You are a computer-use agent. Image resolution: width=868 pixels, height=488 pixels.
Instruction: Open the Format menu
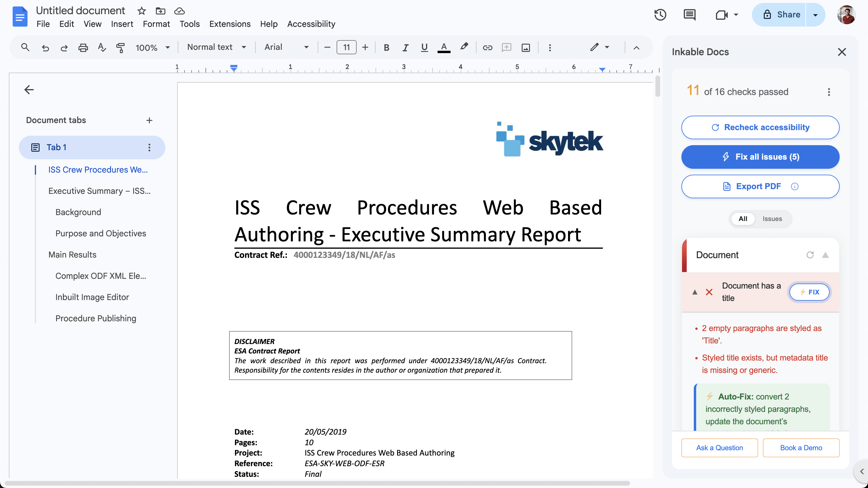156,24
